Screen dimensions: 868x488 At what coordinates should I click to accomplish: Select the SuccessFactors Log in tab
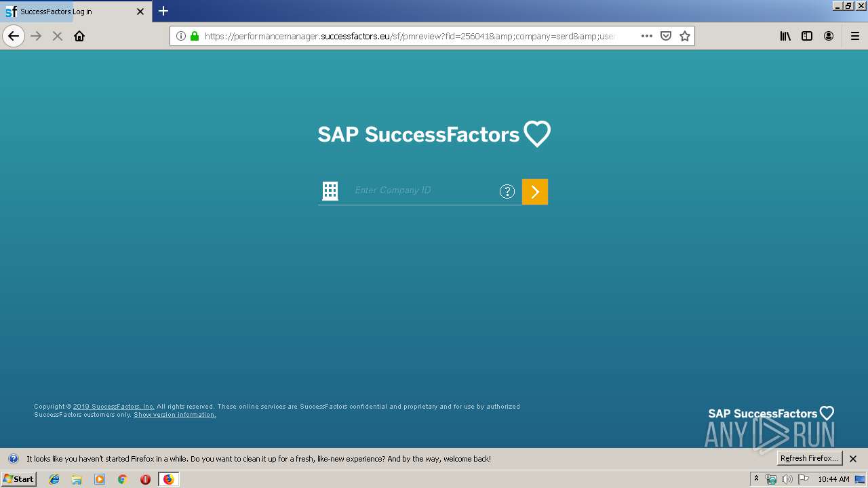76,12
